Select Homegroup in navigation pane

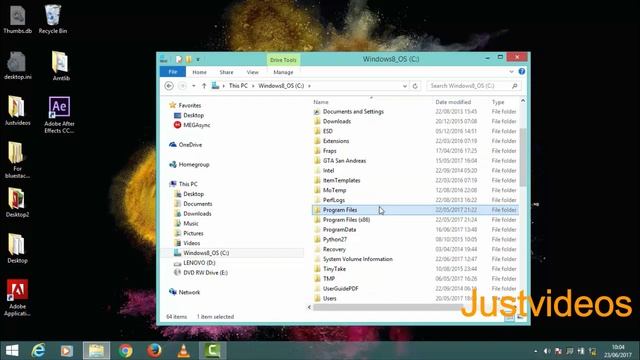click(194, 164)
